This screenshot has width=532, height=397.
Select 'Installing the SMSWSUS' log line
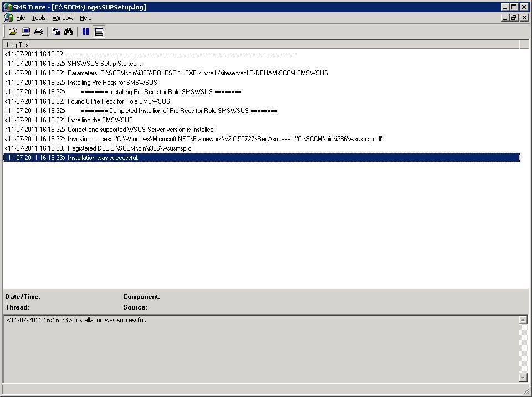pos(261,120)
